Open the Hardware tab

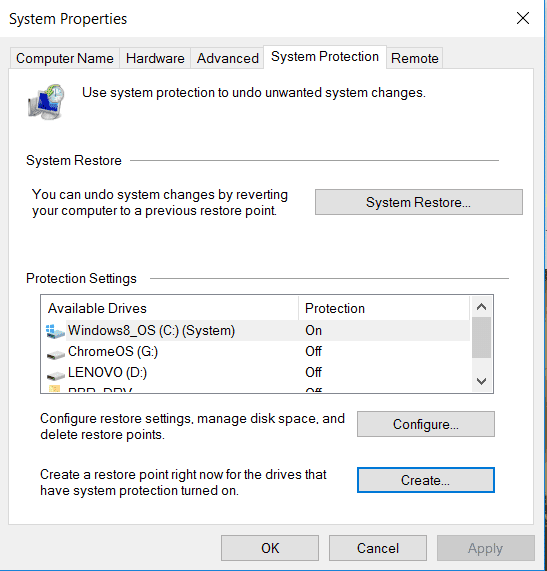click(x=155, y=58)
